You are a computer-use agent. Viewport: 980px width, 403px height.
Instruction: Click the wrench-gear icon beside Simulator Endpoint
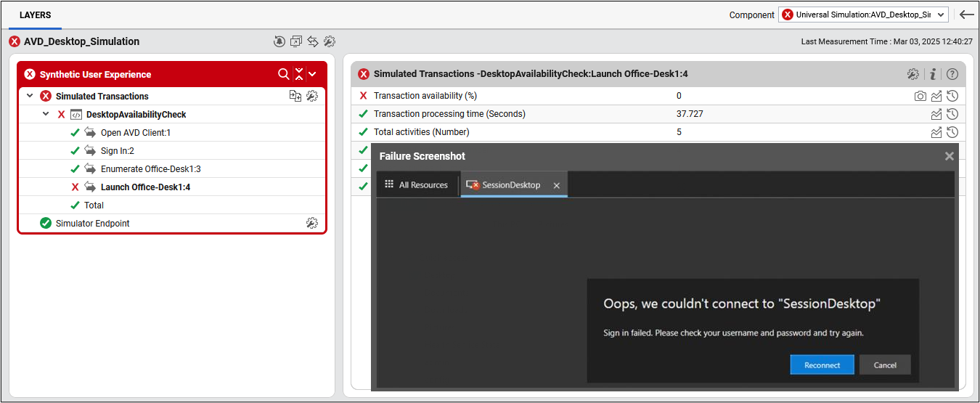click(x=312, y=223)
